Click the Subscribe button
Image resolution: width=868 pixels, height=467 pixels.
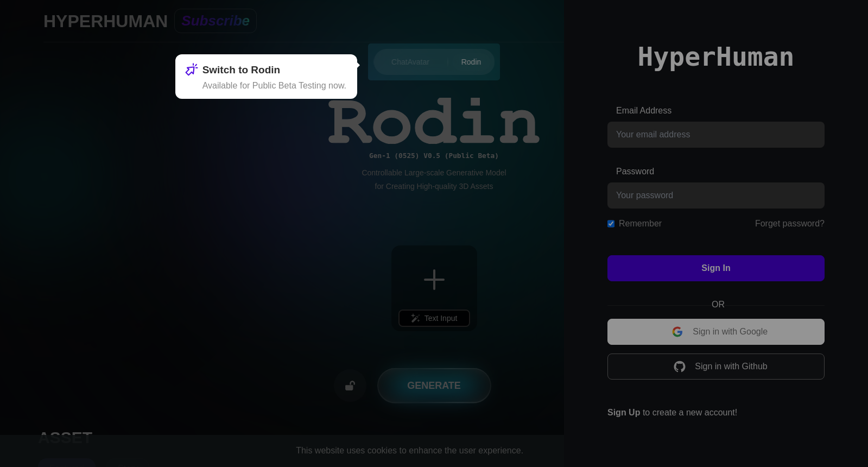pyautogui.click(x=216, y=21)
